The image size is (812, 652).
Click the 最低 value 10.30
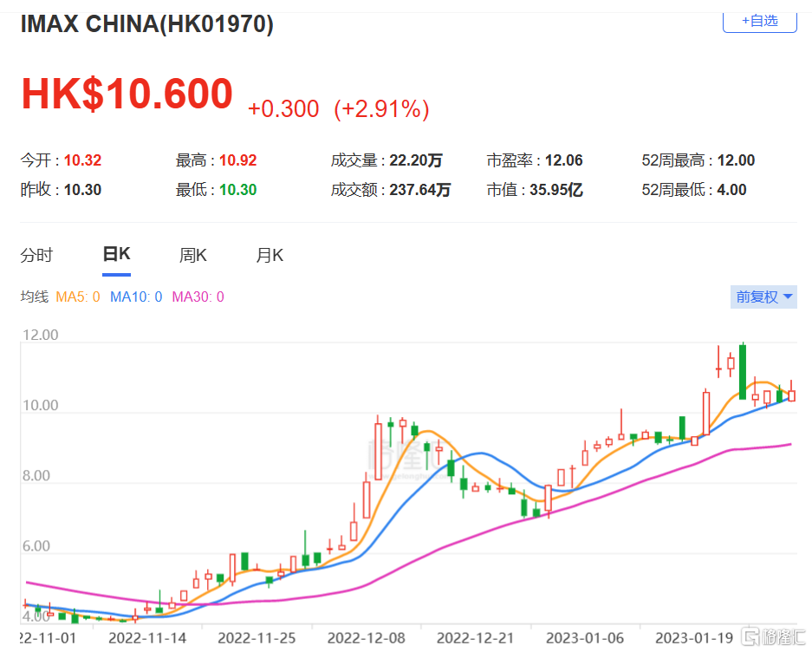(x=238, y=190)
